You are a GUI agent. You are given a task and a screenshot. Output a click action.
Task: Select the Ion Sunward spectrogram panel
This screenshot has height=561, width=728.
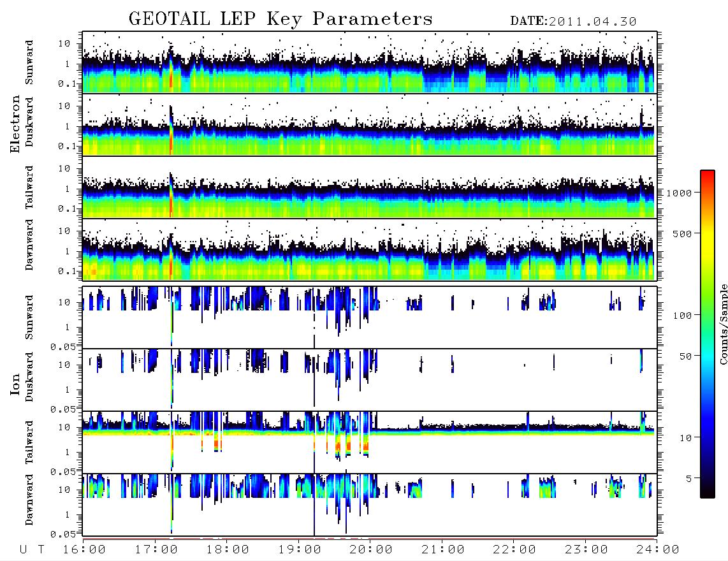[x=370, y=317]
